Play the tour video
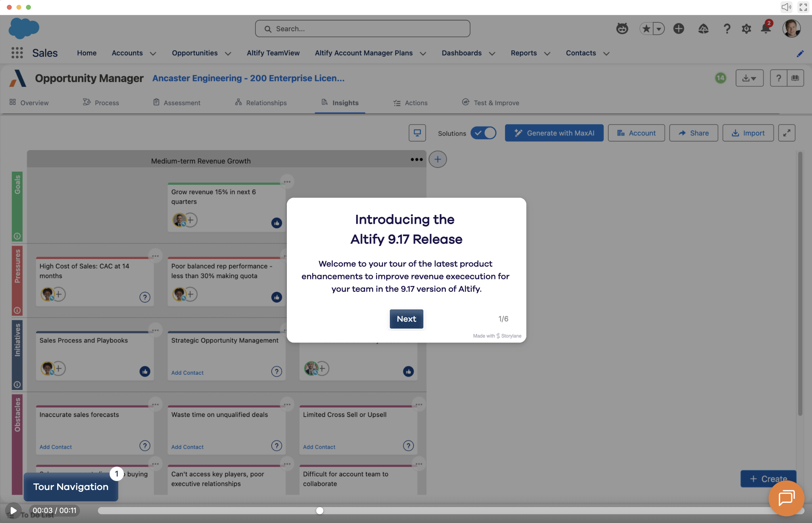 tap(13, 510)
